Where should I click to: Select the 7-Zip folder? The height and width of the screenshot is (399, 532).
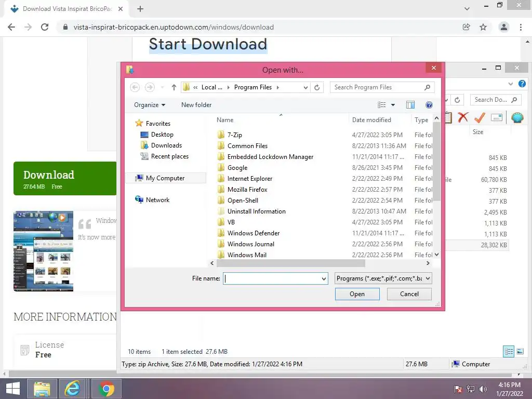[235, 135]
